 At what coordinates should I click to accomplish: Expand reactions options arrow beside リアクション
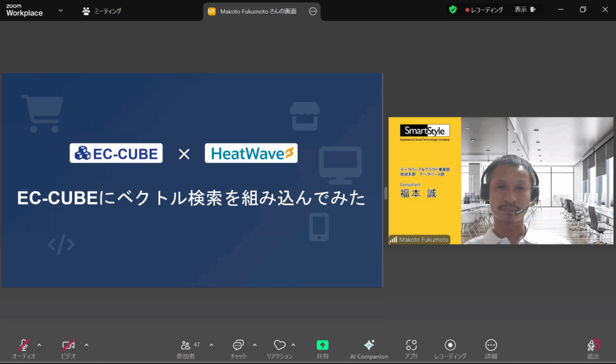tap(294, 345)
